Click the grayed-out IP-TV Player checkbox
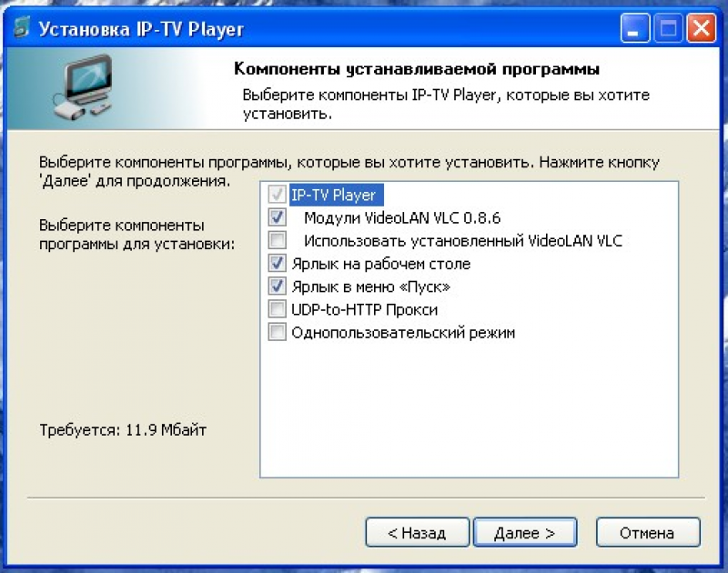The image size is (728, 573). [275, 195]
